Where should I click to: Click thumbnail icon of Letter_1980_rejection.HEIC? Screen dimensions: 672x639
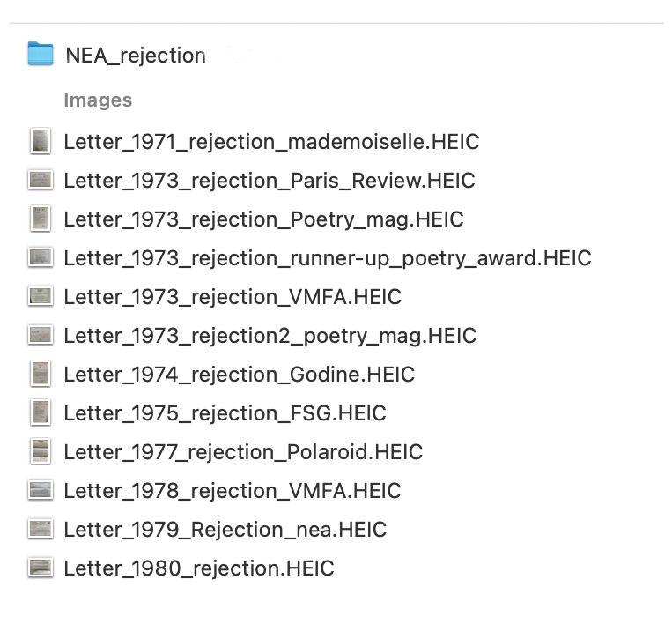41,568
